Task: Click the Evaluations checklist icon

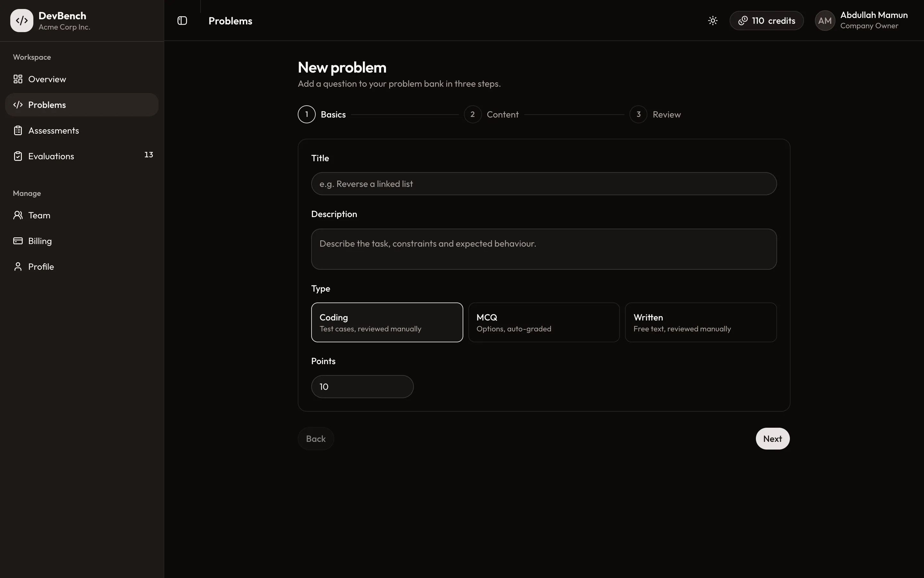Action: coord(18,156)
